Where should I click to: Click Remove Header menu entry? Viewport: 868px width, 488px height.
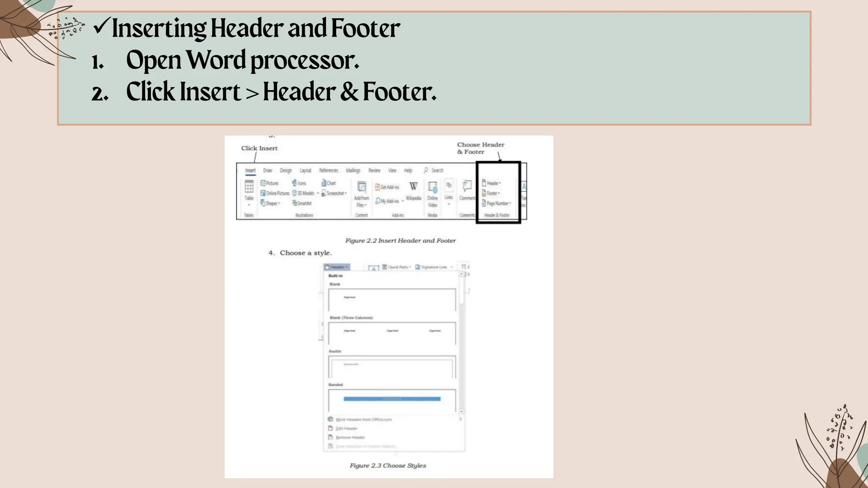[350, 437]
